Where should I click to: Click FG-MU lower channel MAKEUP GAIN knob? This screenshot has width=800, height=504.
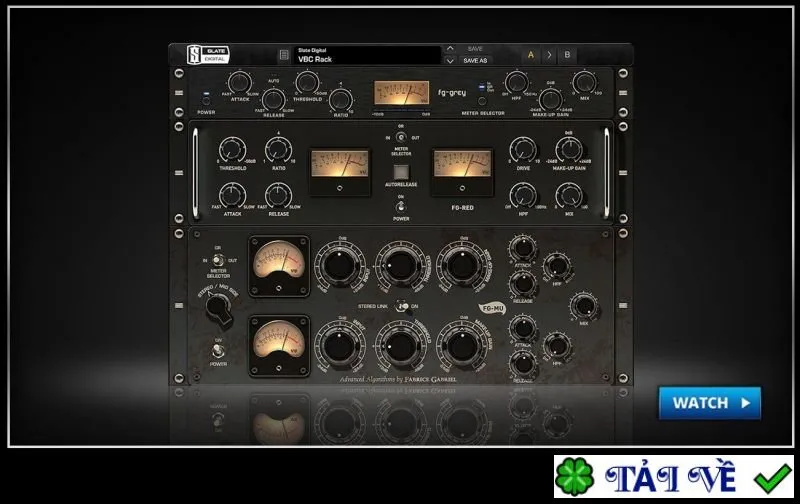[462, 346]
